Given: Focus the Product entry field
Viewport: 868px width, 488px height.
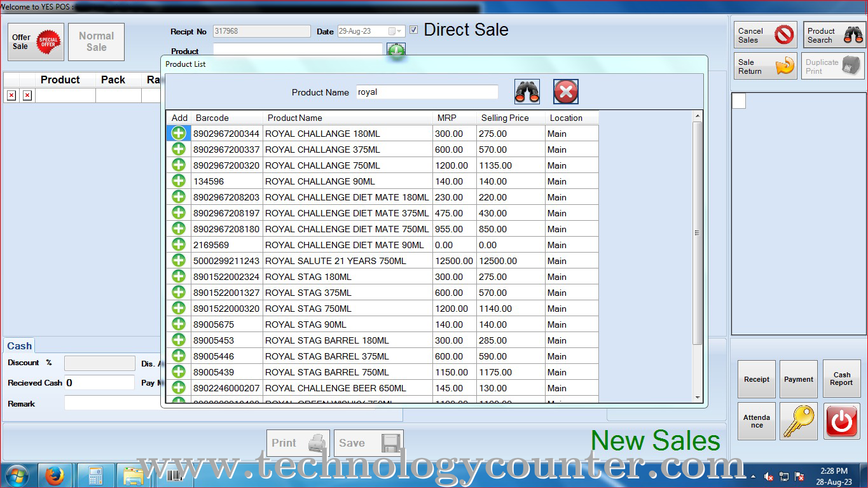Looking at the screenshot, I should [298, 50].
